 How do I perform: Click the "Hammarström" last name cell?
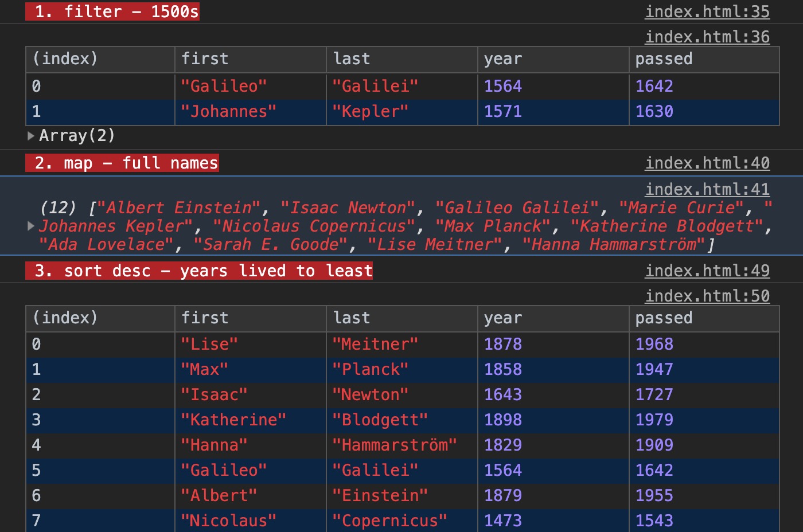pyautogui.click(x=402, y=445)
